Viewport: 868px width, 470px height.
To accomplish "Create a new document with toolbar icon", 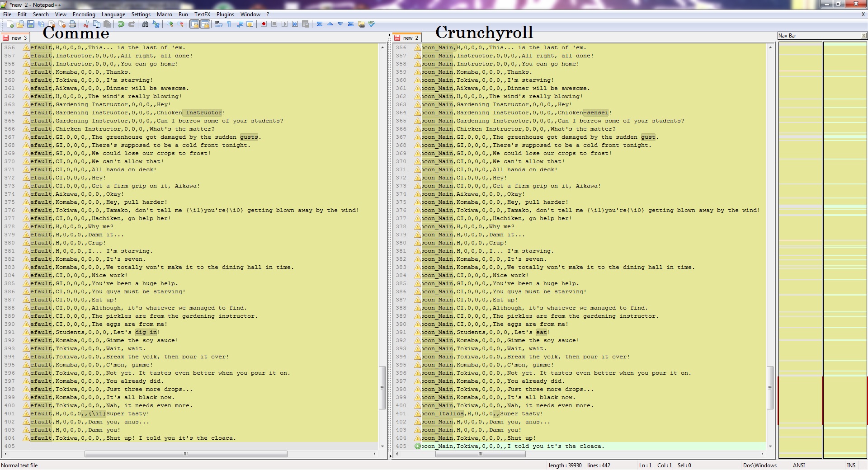I will tap(9, 24).
